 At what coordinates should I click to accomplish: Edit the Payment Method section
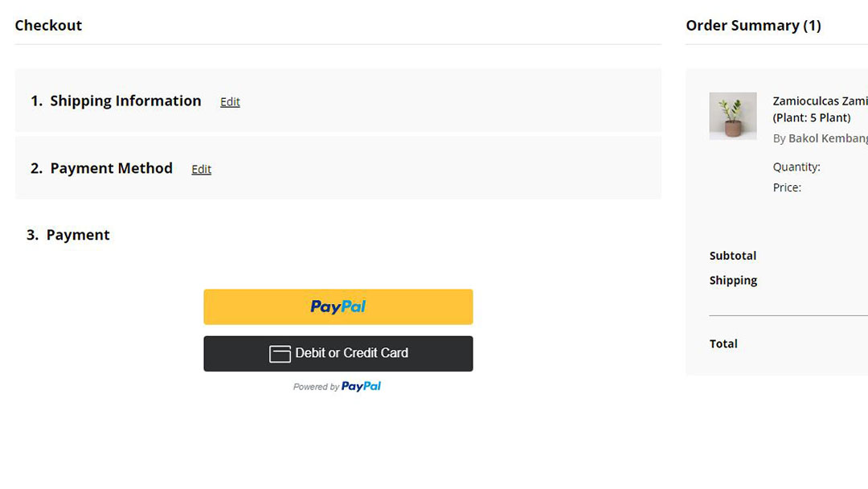click(201, 169)
